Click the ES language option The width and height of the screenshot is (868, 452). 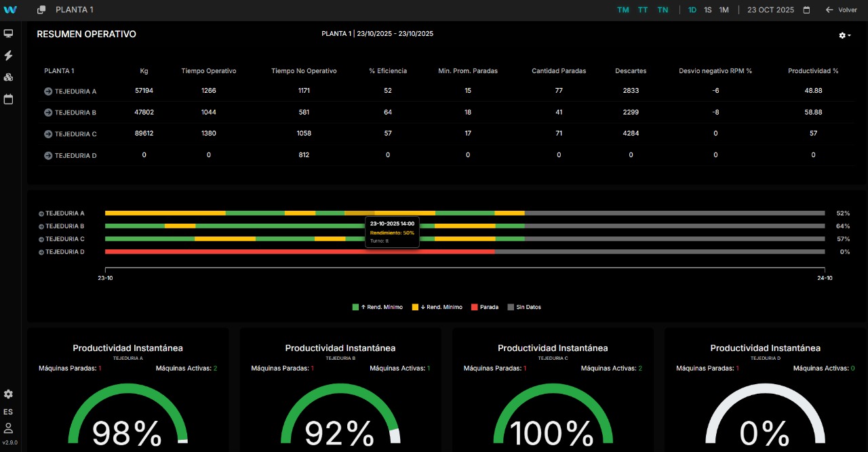pyautogui.click(x=8, y=411)
